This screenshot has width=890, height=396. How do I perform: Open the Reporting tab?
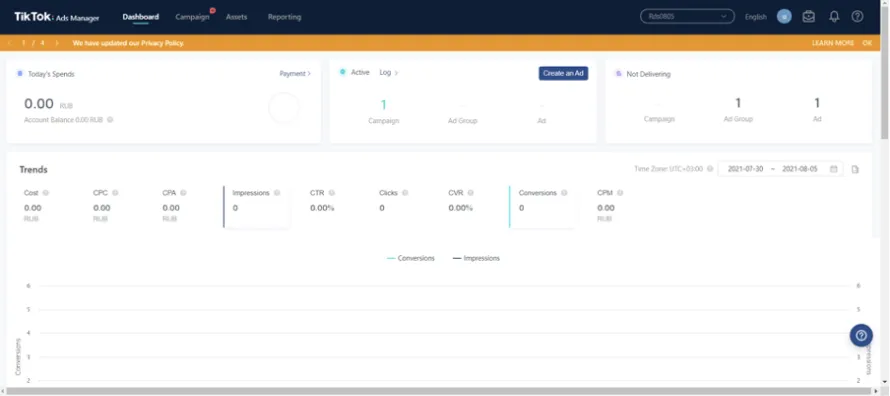(284, 17)
